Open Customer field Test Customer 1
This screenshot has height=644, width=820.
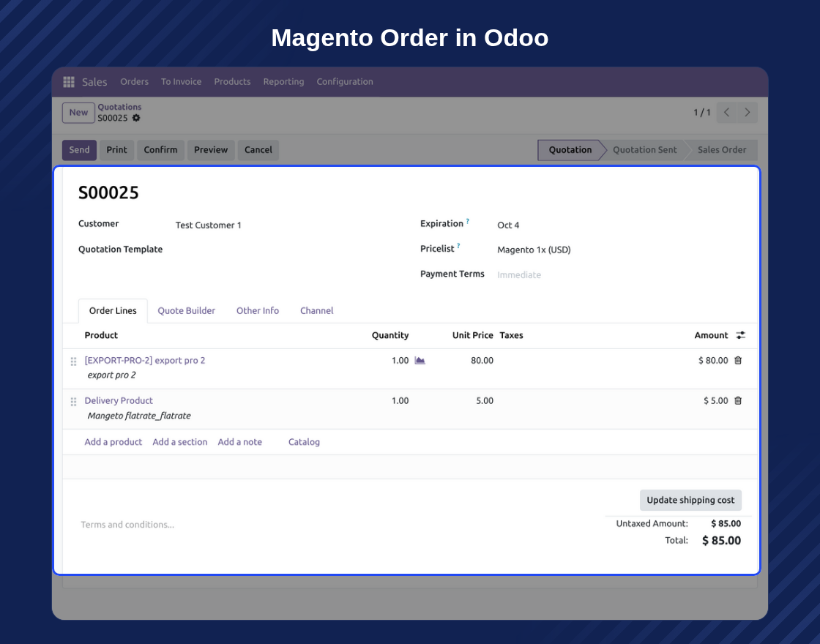208,225
